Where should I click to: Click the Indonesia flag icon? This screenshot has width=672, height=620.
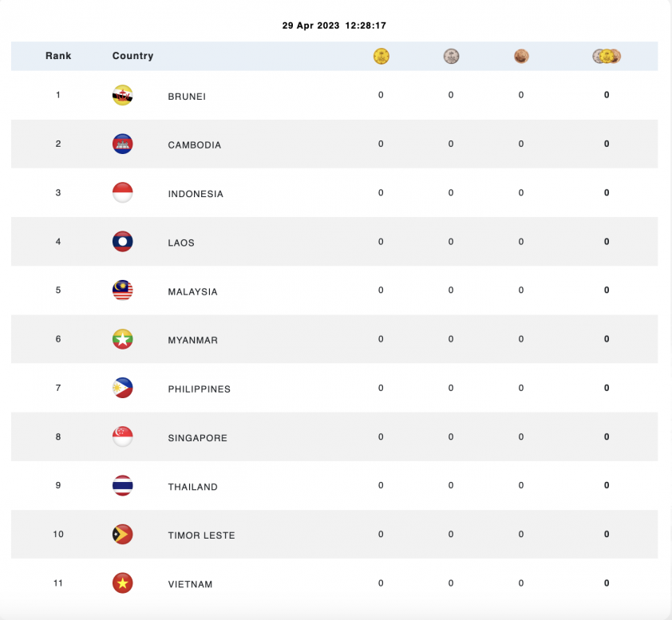pos(123,192)
